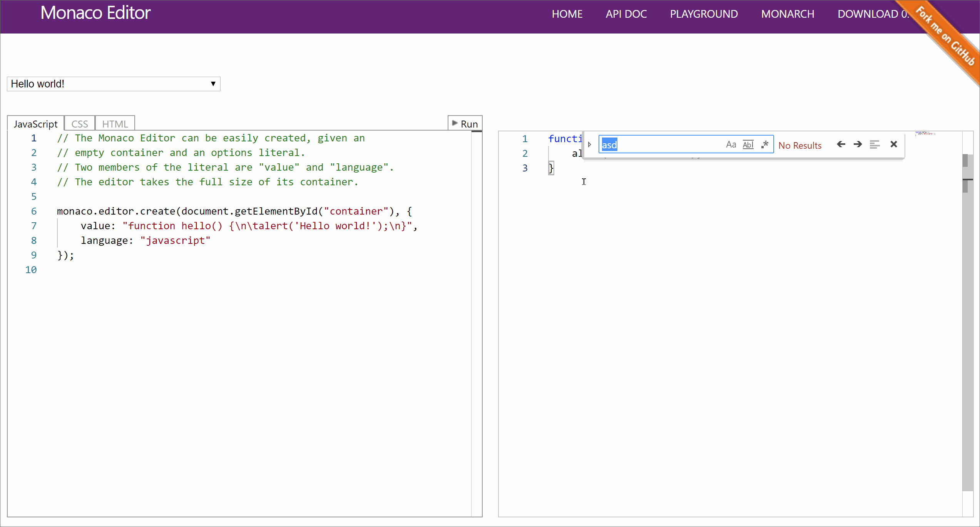This screenshot has width=980, height=527.
Task: Go to next match arrow
Action: [x=858, y=144]
